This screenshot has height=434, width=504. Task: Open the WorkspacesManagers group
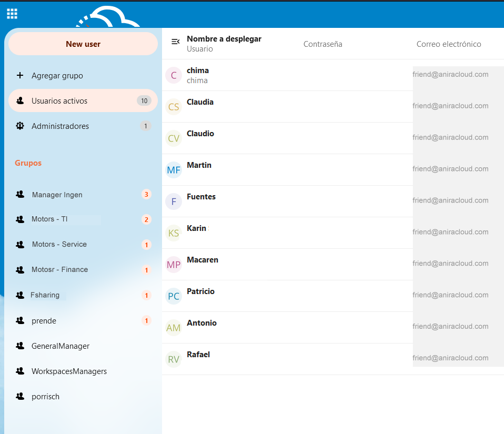tap(69, 371)
